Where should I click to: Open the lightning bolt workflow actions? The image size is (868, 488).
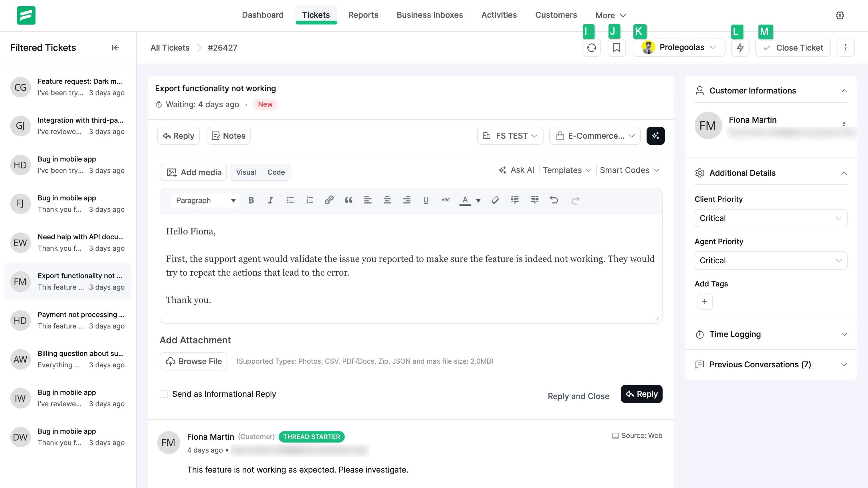(740, 48)
